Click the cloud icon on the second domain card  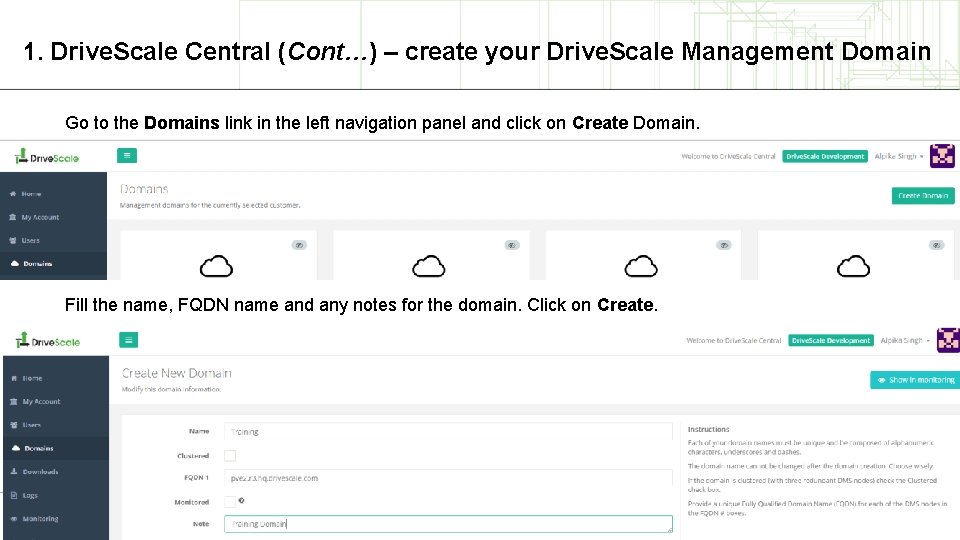429,266
